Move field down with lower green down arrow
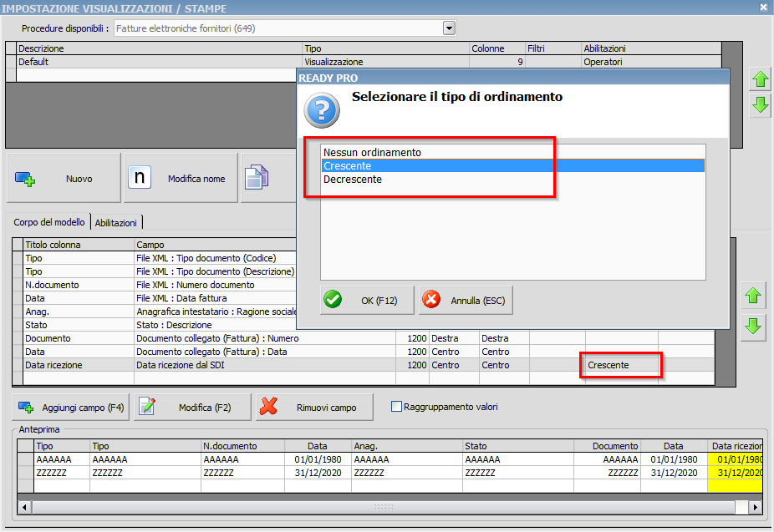Image resolution: width=774 pixels, height=532 pixels. pyautogui.click(x=753, y=326)
